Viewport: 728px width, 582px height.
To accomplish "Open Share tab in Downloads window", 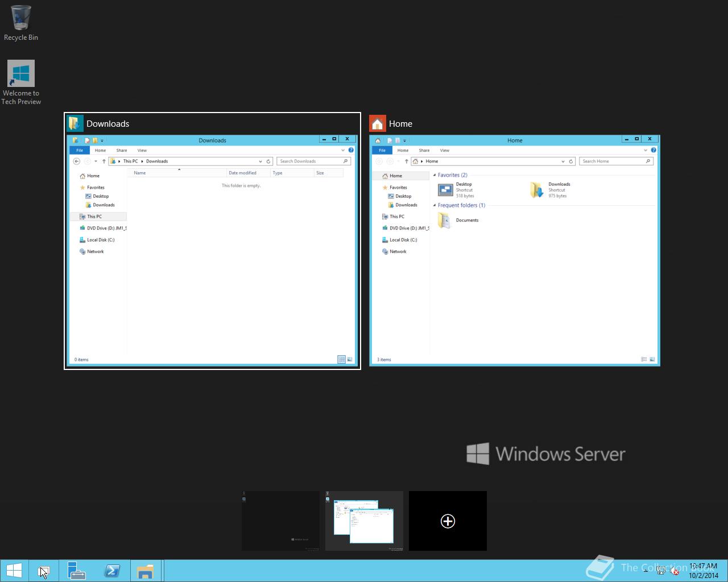I will tap(122, 150).
